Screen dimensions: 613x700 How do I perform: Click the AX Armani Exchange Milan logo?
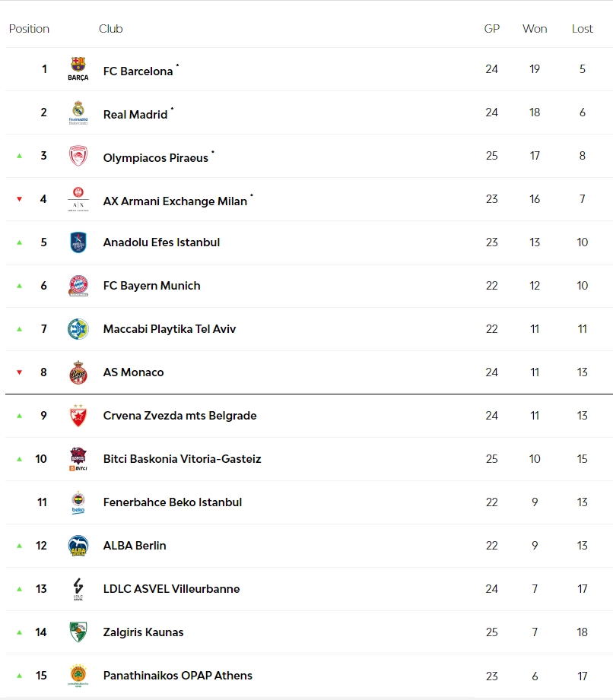click(x=78, y=199)
